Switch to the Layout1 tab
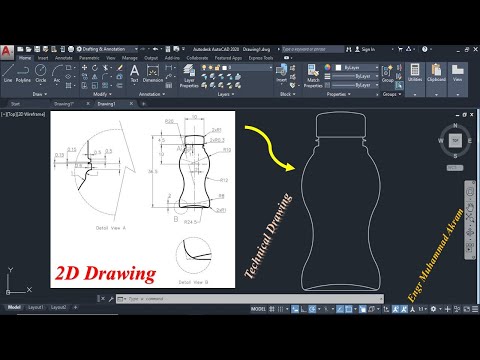The image size is (480, 360). point(35,307)
